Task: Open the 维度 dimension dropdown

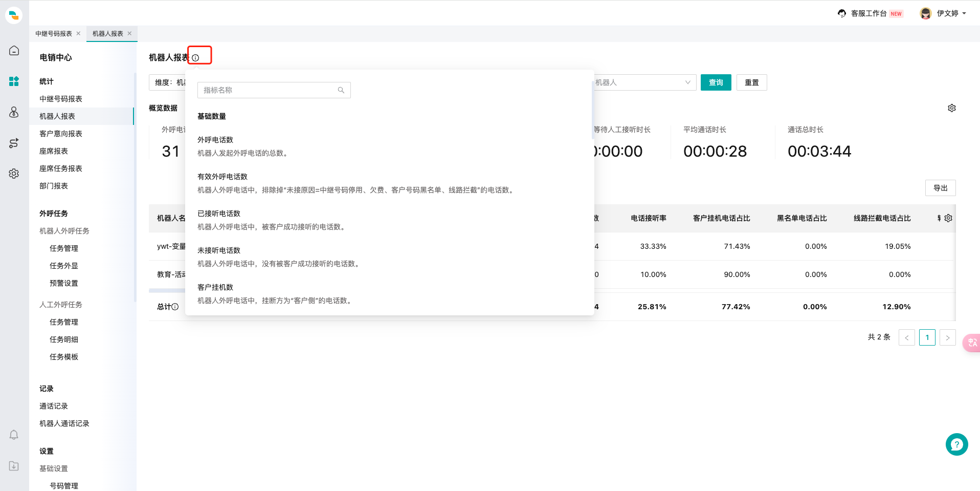Action: tap(167, 82)
